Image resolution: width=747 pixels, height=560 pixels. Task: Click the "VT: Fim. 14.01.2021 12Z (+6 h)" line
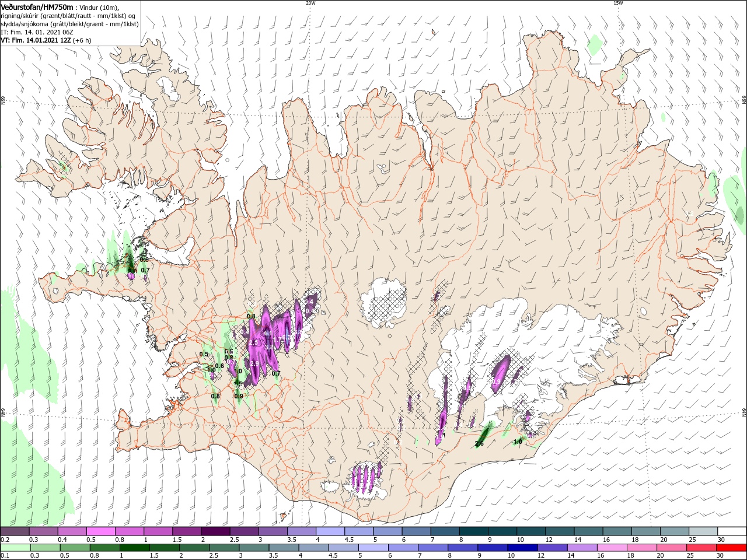46,40
